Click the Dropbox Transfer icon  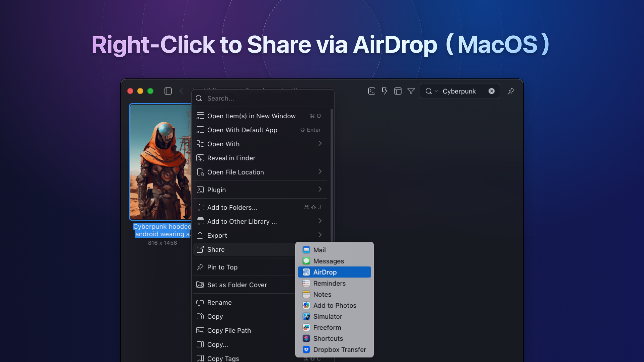pyautogui.click(x=306, y=349)
